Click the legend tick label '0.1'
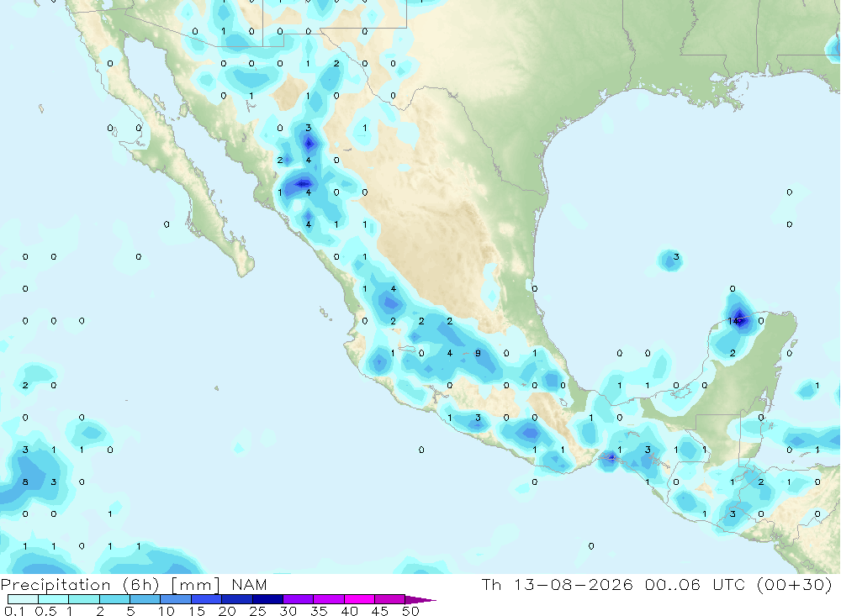This screenshot has width=841, height=616. [x=14, y=611]
